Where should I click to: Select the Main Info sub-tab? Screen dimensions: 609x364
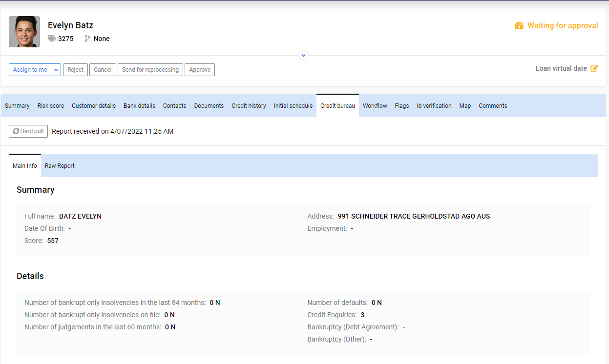click(x=25, y=166)
